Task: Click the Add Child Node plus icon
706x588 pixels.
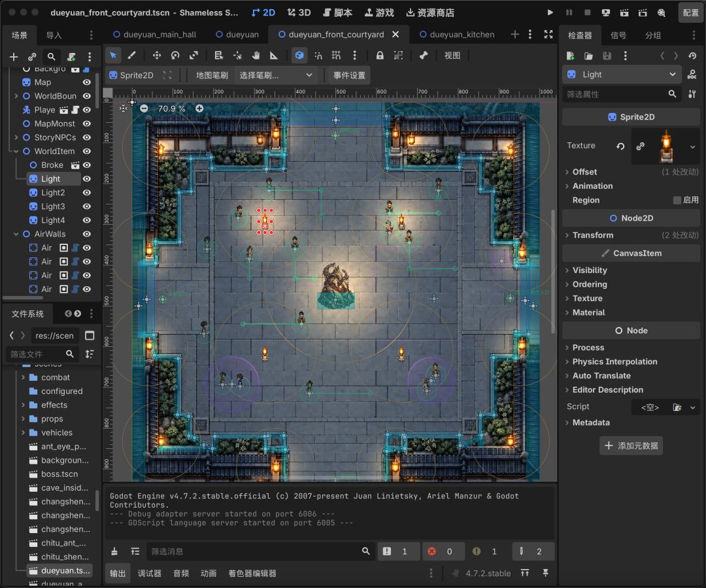Action: coord(14,57)
